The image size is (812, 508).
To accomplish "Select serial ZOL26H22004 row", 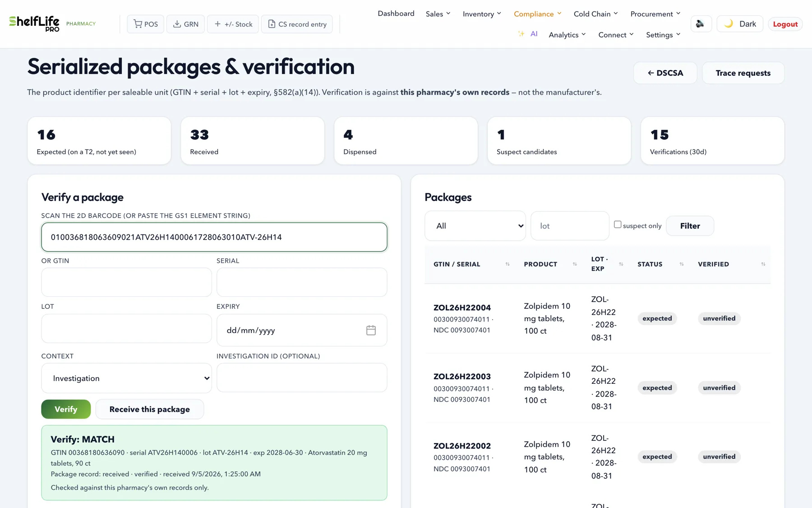I will click(x=598, y=318).
